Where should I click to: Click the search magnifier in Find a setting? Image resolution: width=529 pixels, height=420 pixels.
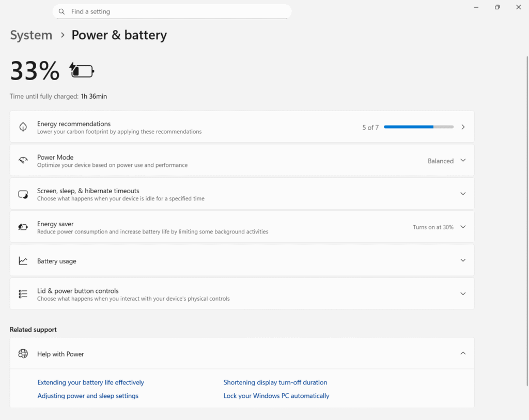pos(61,11)
